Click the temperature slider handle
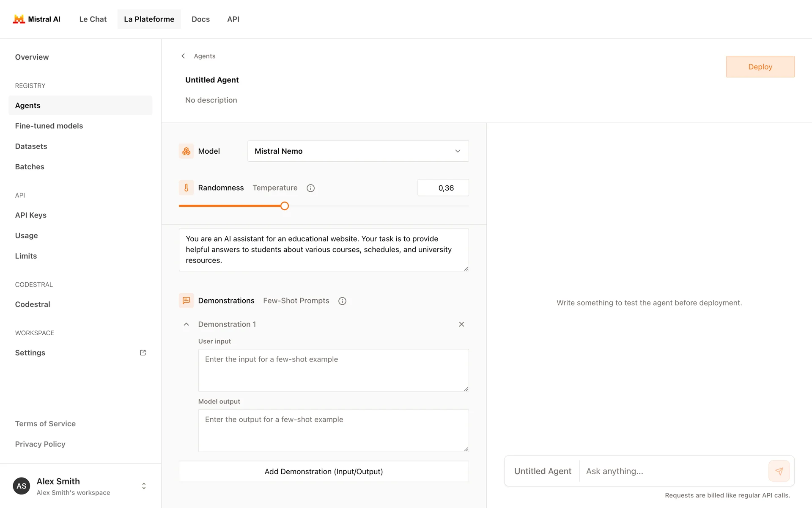812x508 pixels. click(x=285, y=206)
